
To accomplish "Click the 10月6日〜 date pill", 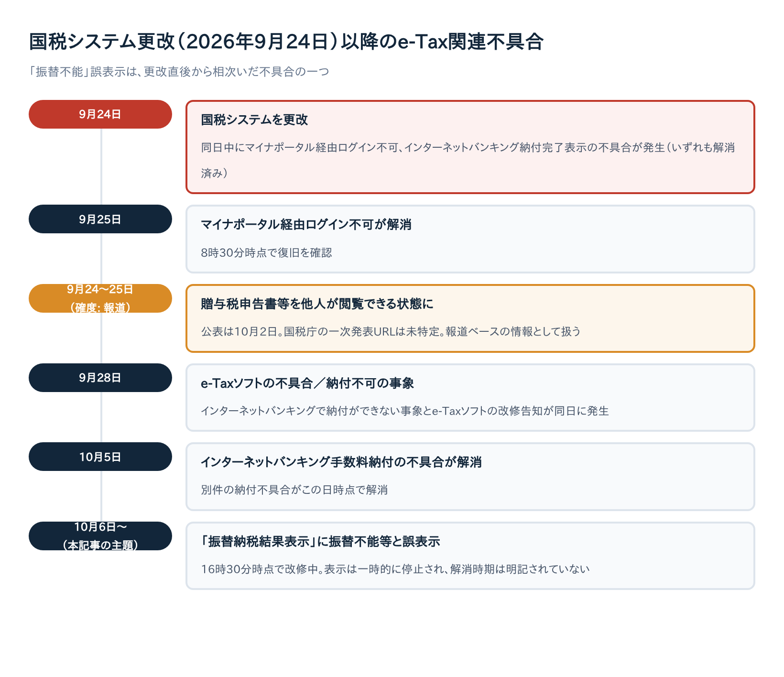I will 100,536.
